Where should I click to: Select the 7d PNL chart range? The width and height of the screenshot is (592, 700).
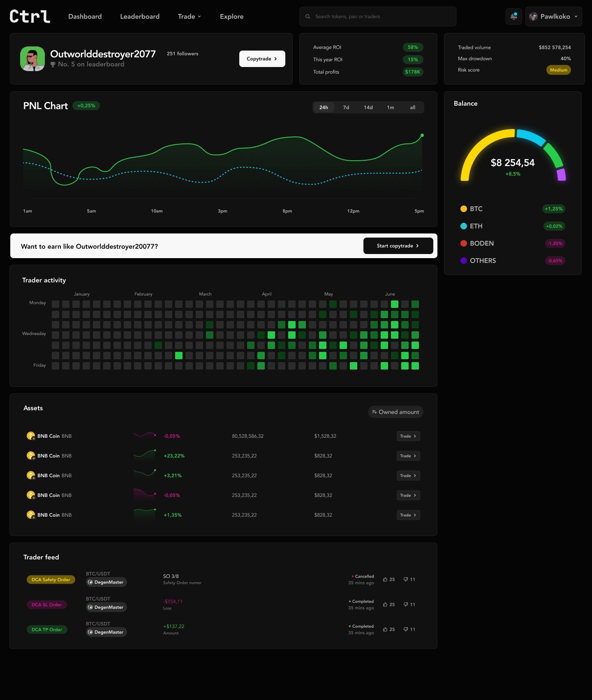tap(346, 107)
